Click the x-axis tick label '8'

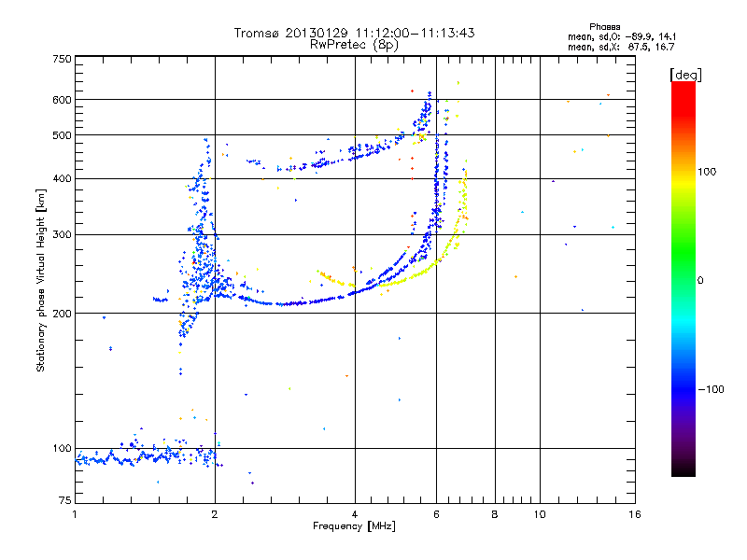pos(495,514)
